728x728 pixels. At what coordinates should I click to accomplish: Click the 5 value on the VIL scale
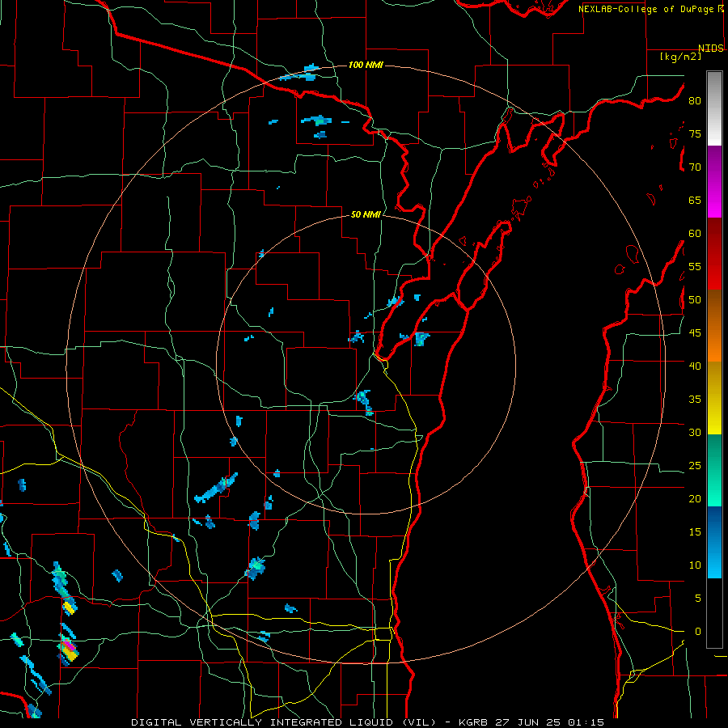tap(698, 599)
